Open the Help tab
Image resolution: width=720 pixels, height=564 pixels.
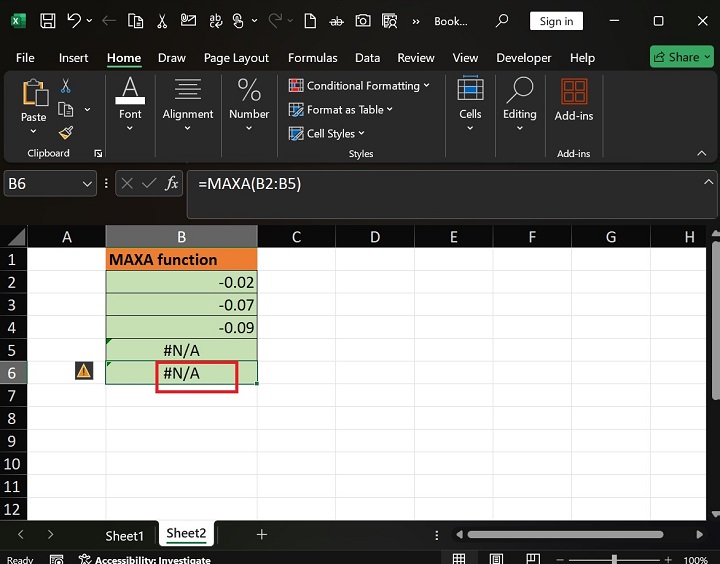click(x=582, y=58)
